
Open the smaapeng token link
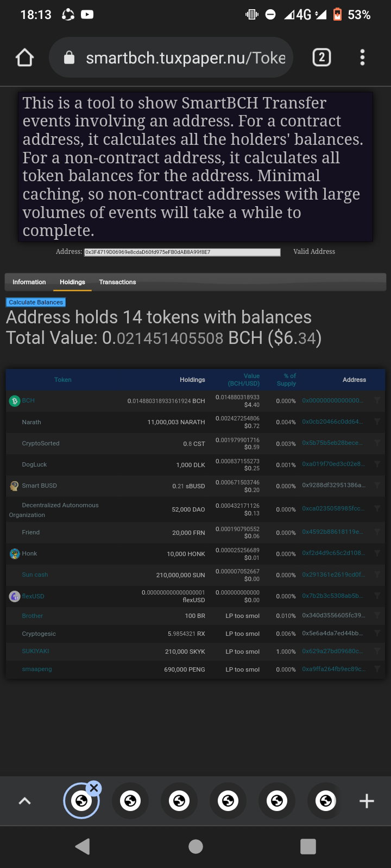click(37, 669)
